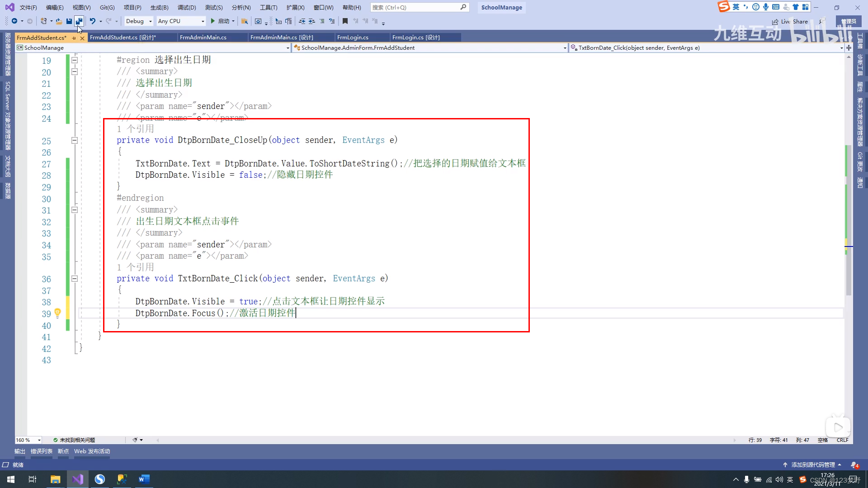Open Word from the taskbar

144,479
